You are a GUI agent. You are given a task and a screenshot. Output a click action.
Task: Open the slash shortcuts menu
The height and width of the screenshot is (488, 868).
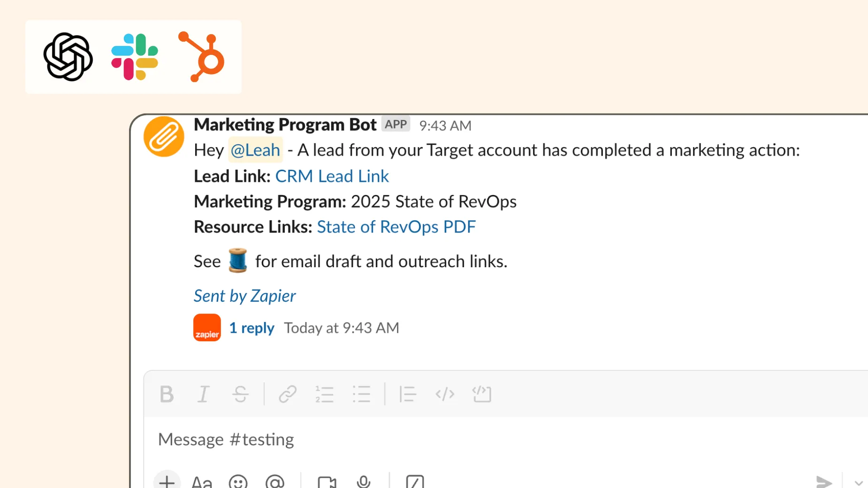pos(415,482)
